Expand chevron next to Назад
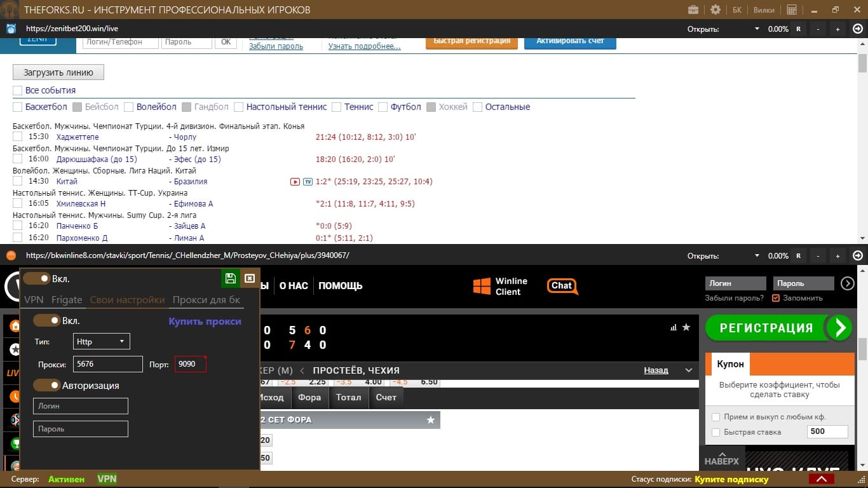868x488 pixels. 689,370
